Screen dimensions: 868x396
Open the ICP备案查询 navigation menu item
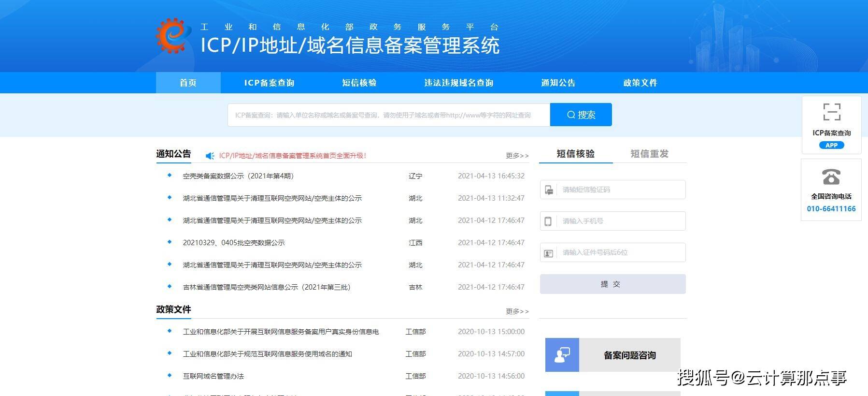click(x=269, y=83)
